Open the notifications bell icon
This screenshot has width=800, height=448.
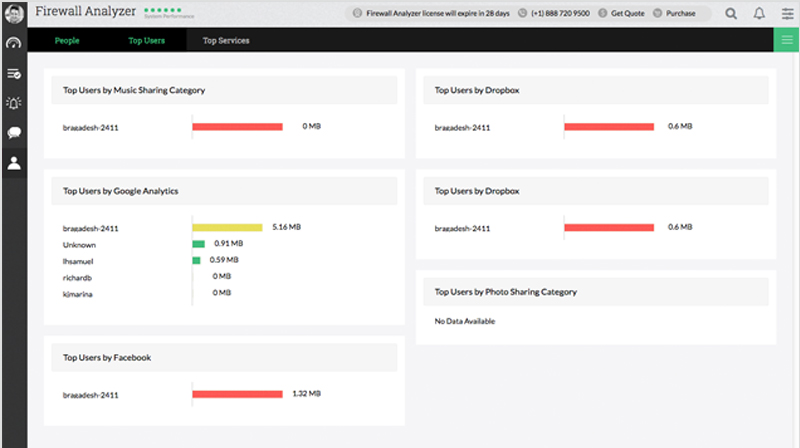[x=759, y=14]
